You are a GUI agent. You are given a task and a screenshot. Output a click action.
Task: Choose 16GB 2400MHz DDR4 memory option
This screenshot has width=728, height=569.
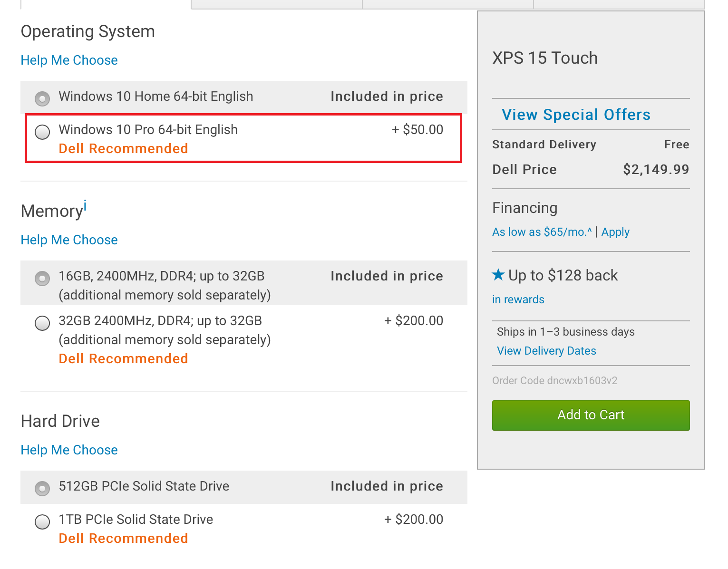point(42,278)
